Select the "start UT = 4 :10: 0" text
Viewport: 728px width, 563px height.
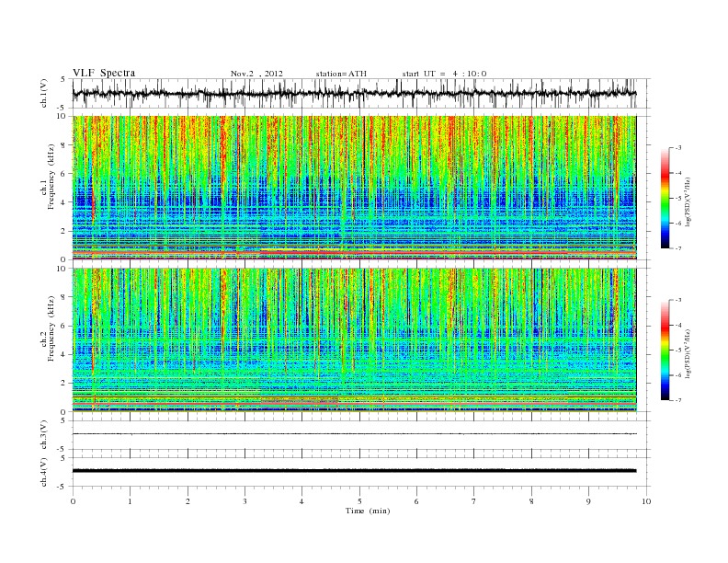pos(444,74)
